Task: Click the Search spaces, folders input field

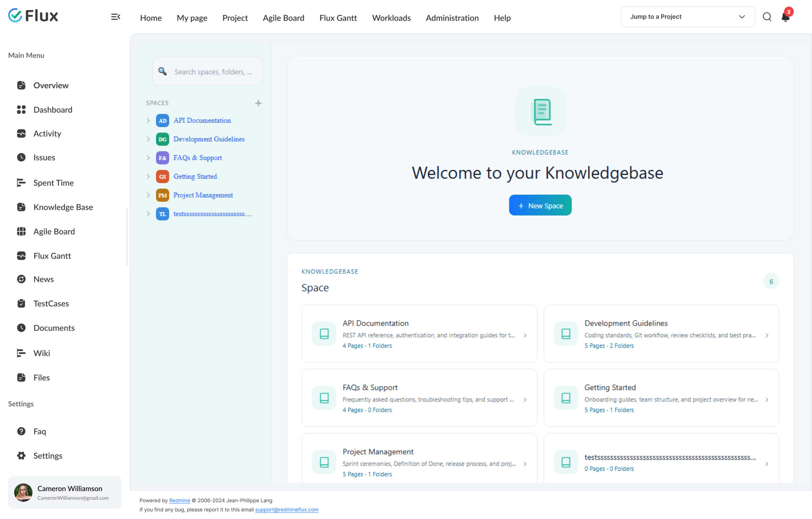Action: [x=207, y=71]
